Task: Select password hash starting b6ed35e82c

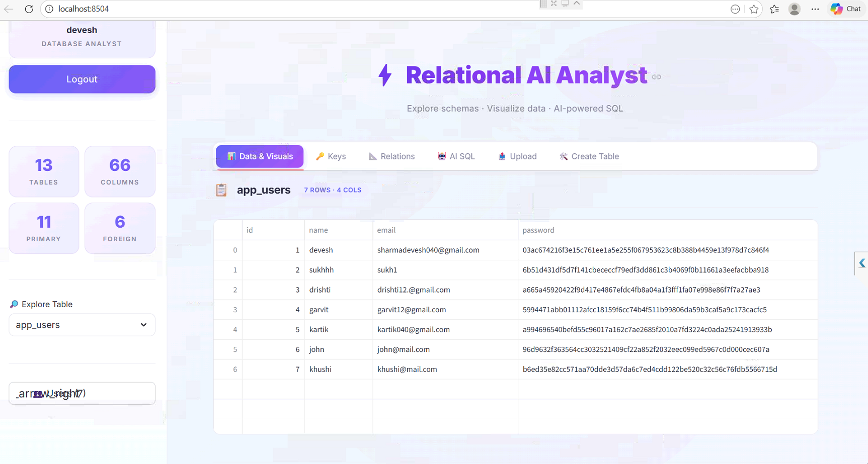Action: (x=668, y=369)
